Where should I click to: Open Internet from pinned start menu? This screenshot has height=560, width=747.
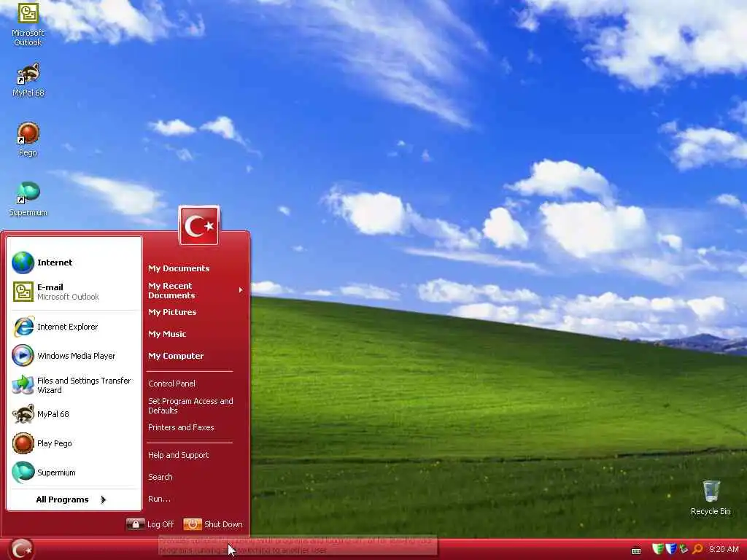click(74, 262)
